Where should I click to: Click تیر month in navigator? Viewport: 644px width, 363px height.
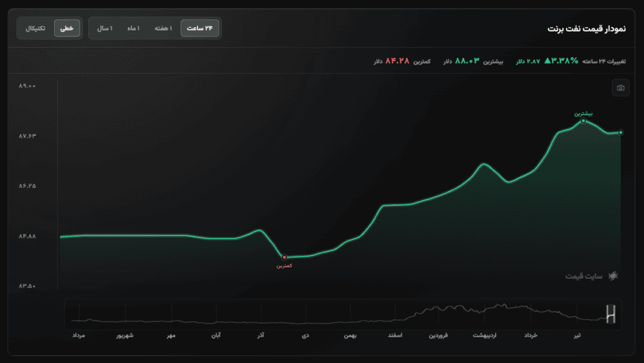pos(577,335)
